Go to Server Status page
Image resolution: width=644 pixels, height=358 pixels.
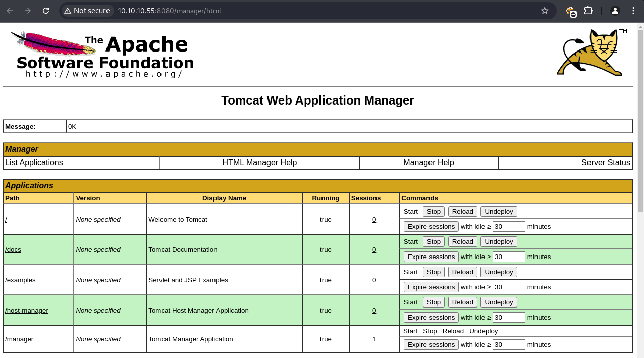point(605,163)
